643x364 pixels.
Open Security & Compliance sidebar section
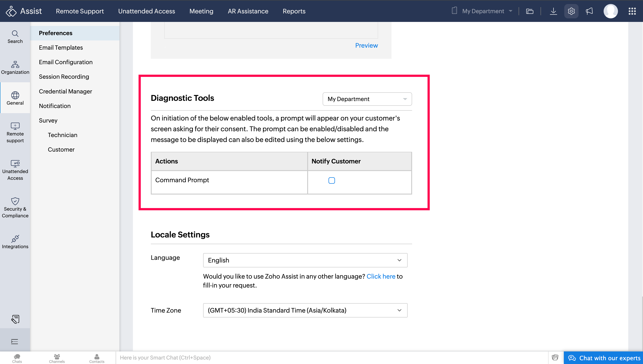[15, 207]
